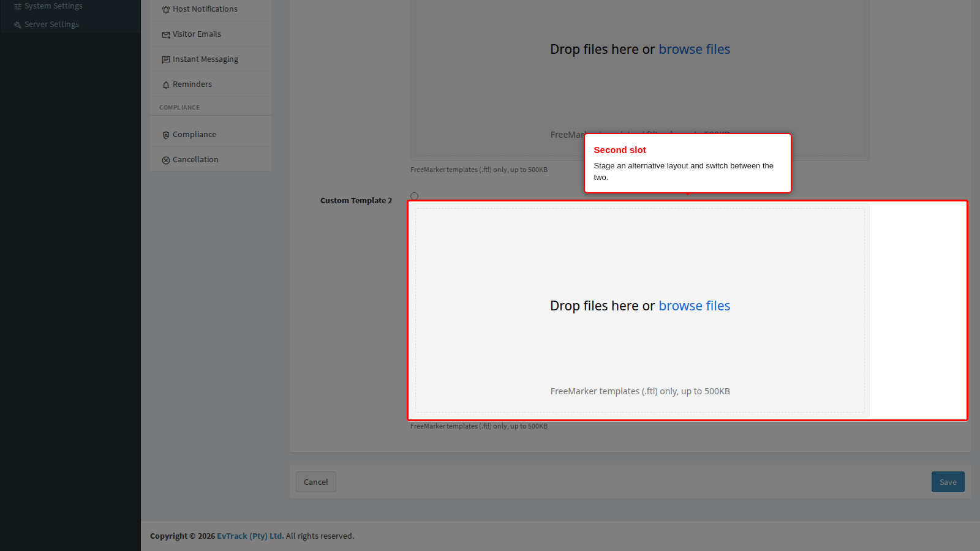
Task: Select the Custom Template 2 radio button
Action: 415,197
